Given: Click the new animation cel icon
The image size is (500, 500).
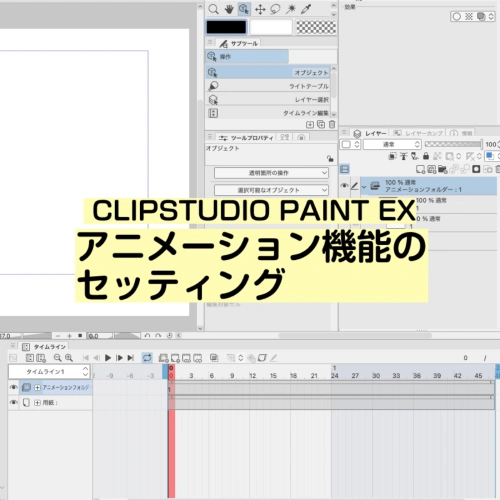Looking at the screenshot, I should [175, 358].
